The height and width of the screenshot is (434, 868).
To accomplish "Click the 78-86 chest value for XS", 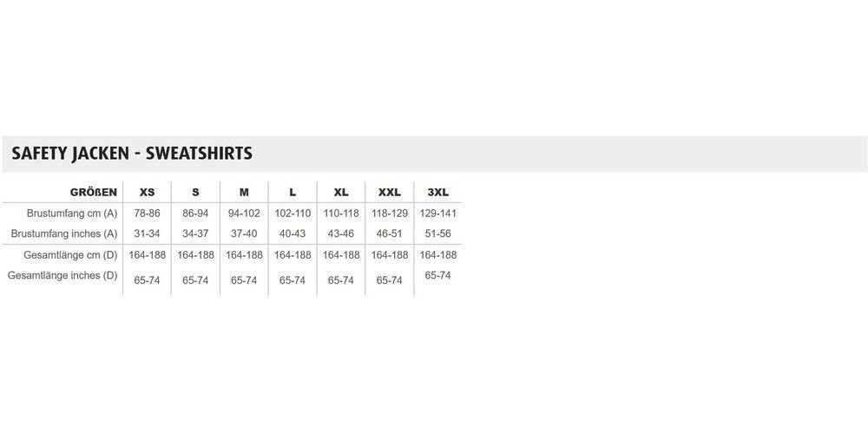I will click(147, 214).
